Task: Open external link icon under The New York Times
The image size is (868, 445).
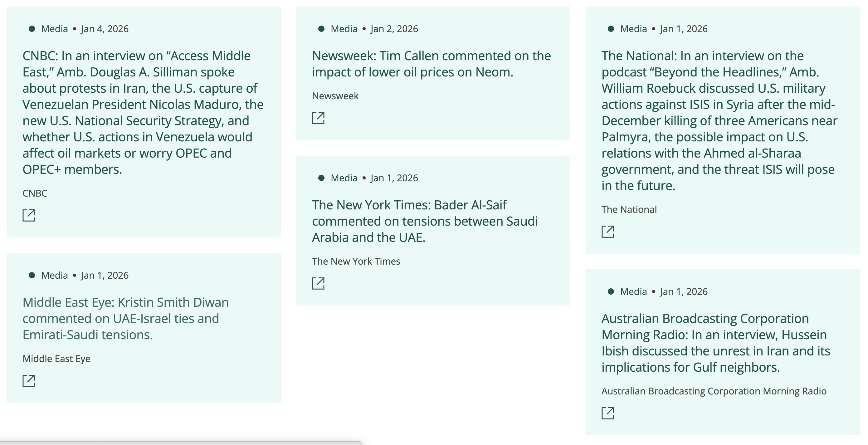Action: pos(318,283)
